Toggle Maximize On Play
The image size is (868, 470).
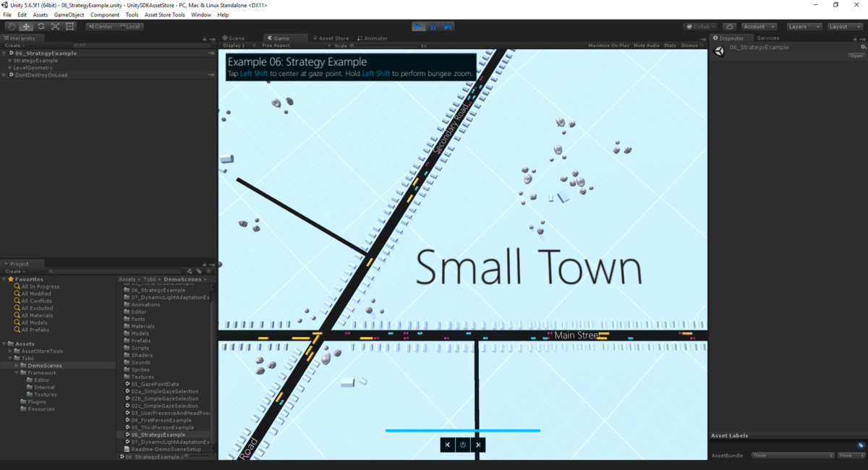point(608,46)
